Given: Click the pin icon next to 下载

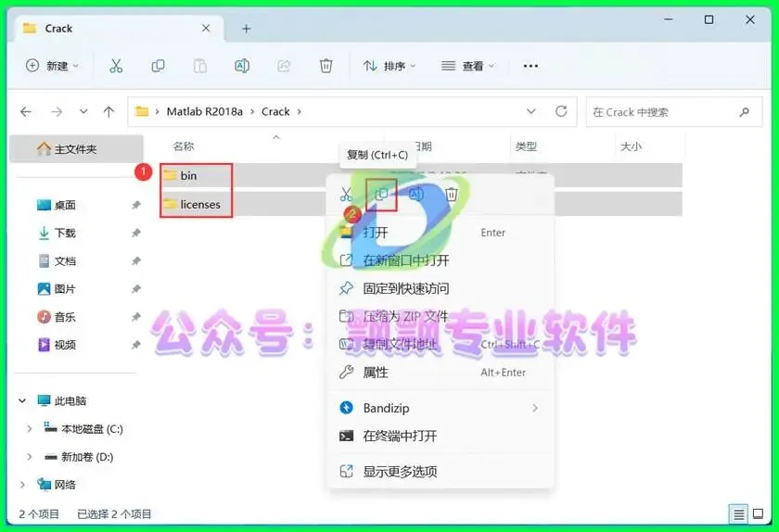Looking at the screenshot, I should click(135, 233).
